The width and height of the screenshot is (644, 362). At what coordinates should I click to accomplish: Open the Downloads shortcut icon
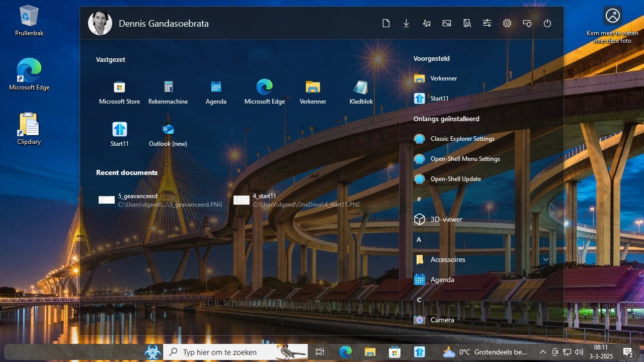pos(406,23)
